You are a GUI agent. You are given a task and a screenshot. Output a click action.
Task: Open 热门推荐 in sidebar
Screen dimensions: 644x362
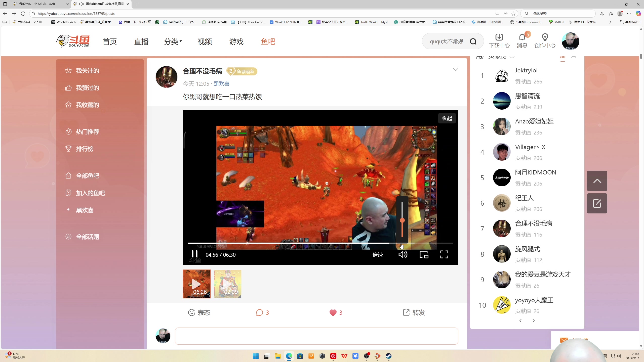pos(88,132)
